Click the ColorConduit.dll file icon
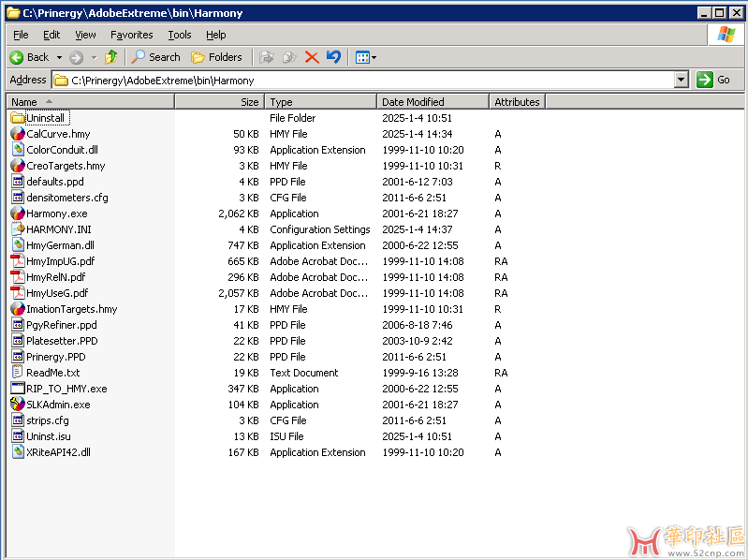This screenshot has width=748, height=560. coord(18,150)
